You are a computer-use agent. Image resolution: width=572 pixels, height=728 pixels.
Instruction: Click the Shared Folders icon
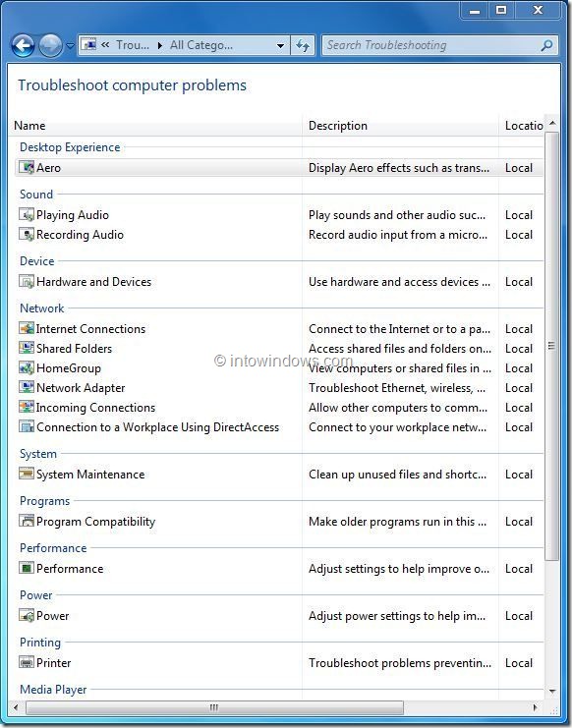[27, 348]
